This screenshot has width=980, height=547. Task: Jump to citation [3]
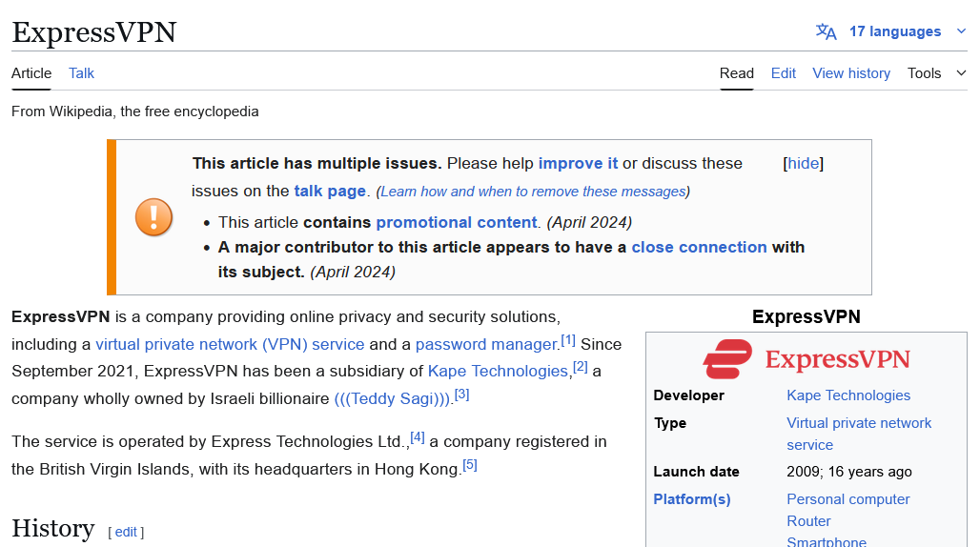[461, 394]
